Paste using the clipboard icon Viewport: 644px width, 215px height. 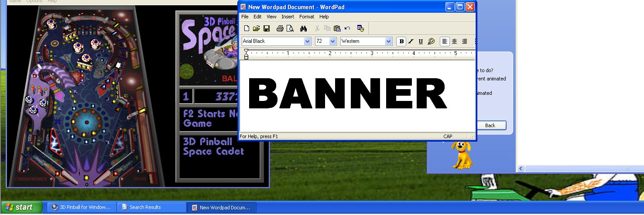coord(337,28)
